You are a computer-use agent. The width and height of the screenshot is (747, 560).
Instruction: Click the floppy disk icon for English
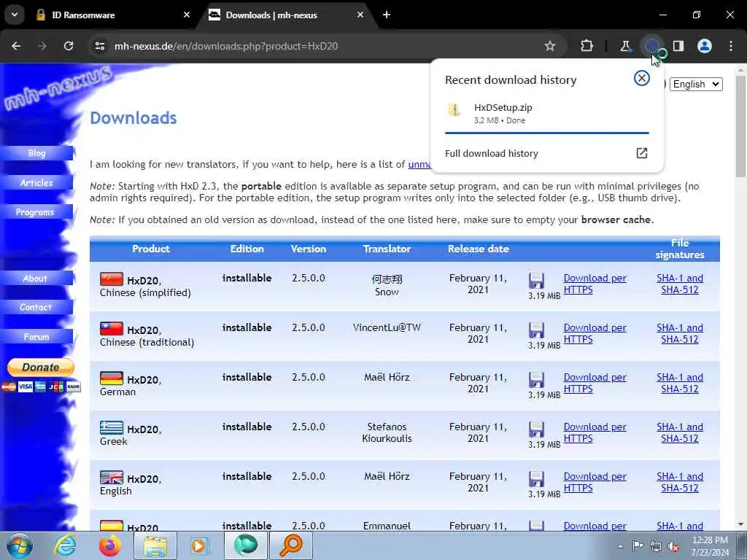(536, 478)
